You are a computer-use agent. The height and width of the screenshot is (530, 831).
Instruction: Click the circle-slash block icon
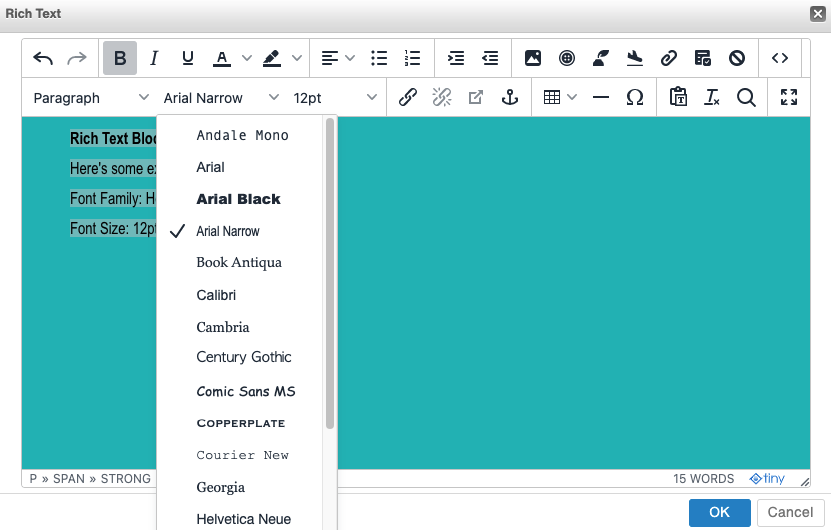737,58
